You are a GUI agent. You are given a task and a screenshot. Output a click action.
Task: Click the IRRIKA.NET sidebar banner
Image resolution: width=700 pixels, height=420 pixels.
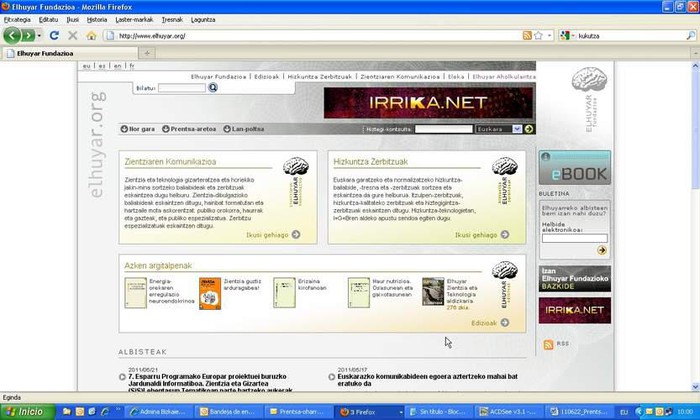point(575,310)
